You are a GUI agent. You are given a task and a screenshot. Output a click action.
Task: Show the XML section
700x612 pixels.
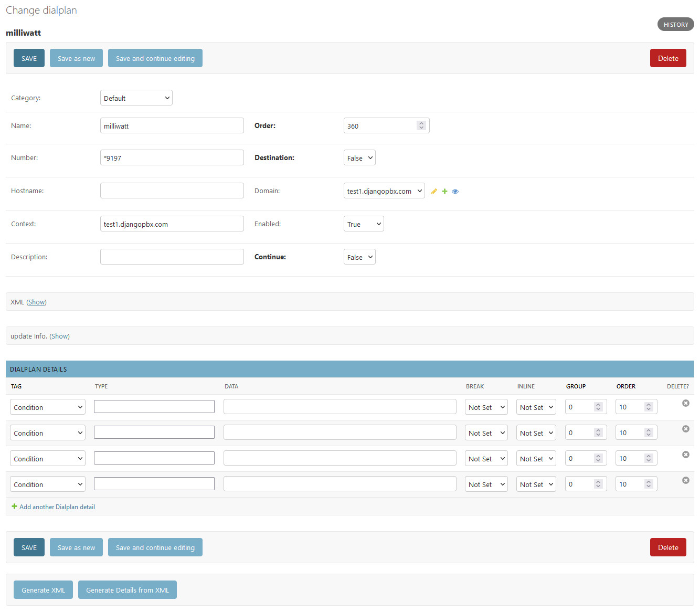click(x=36, y=302)
